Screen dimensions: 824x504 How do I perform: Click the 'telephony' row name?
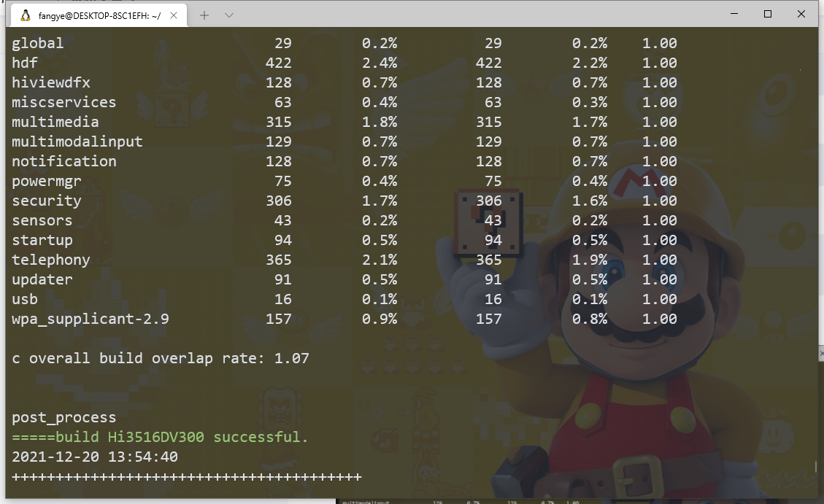point(51,260)
